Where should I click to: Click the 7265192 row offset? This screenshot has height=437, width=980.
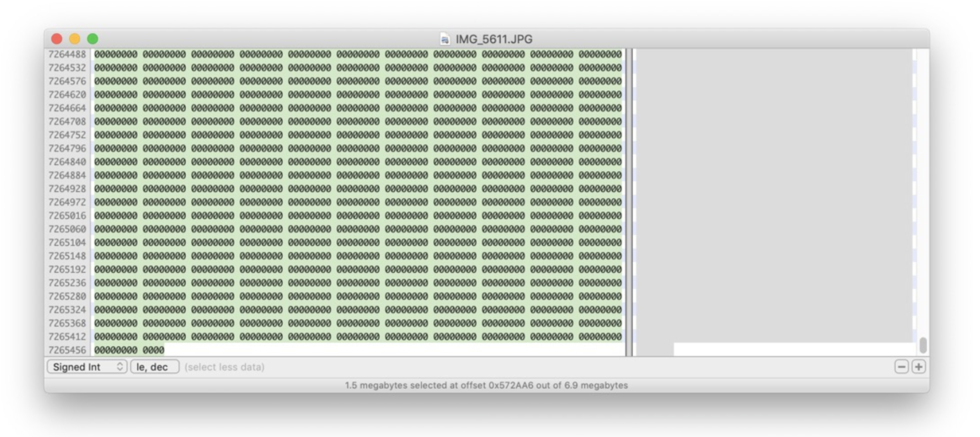pyautogui.click(x=67, y=270)
